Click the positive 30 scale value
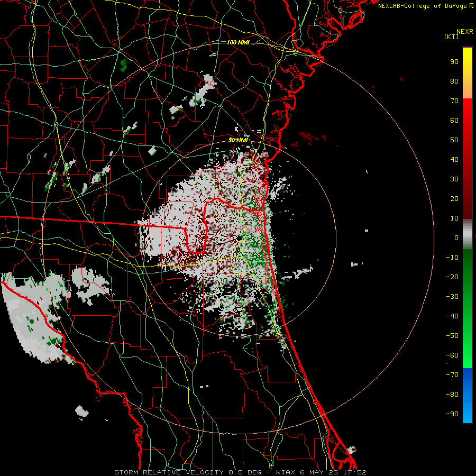This screenshot has width=476, height=476. point(454,179)
